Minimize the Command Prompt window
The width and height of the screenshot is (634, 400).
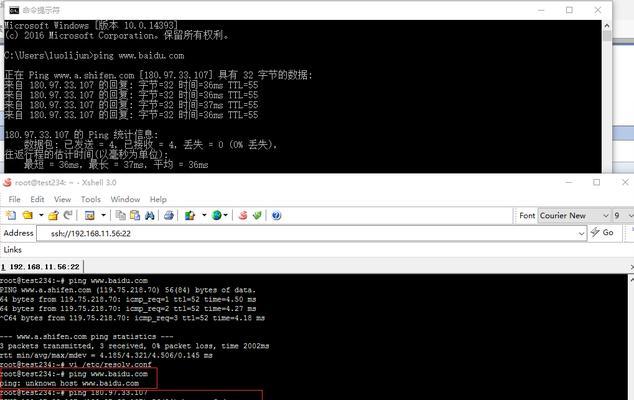[541, 10]
